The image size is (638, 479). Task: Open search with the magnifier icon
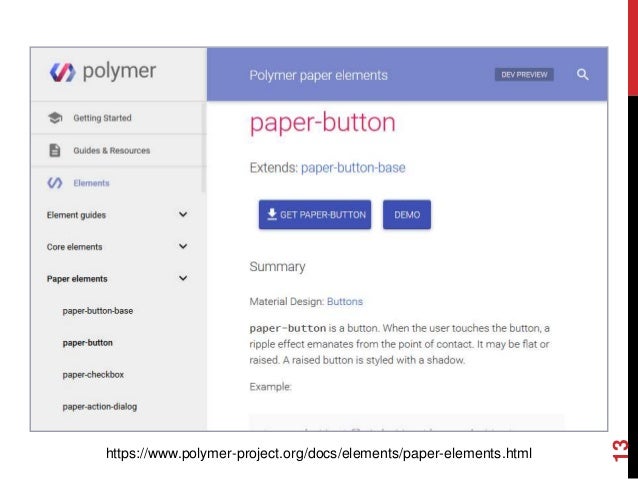coord(582,74)
